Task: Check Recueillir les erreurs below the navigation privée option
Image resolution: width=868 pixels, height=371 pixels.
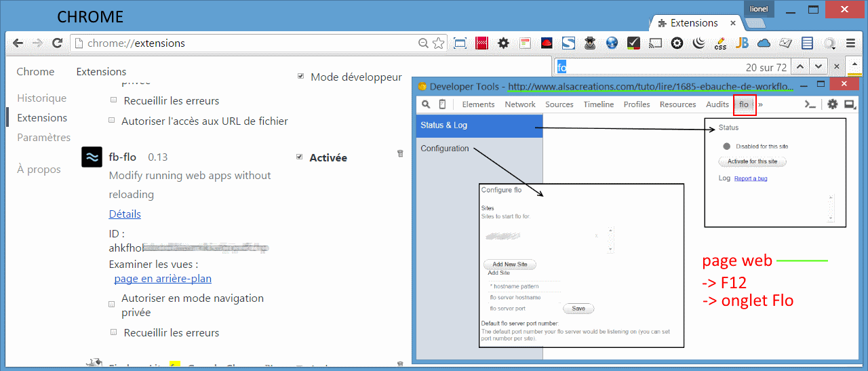Action: pyautogui.click(x=113, y=332)
